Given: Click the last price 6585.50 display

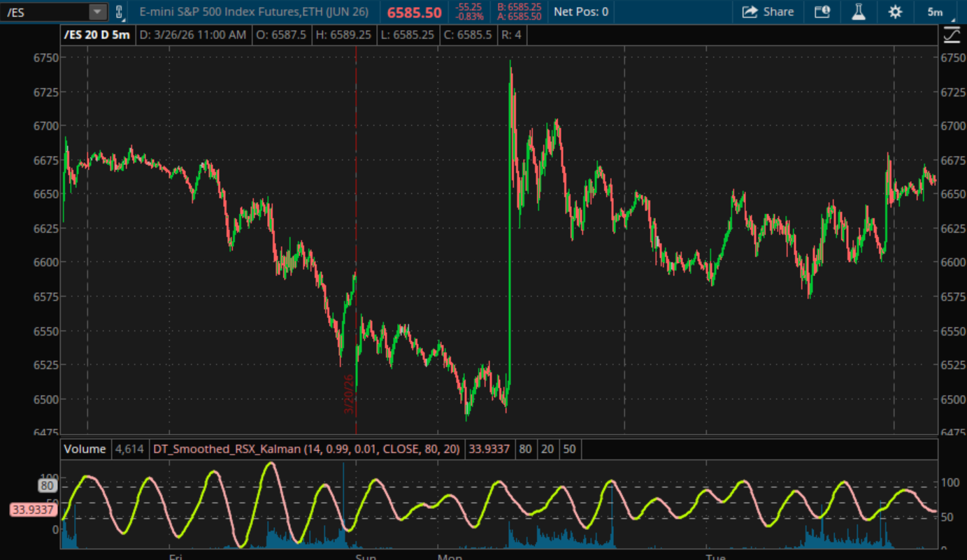Looking at the screenshot, I should [414, 13].
